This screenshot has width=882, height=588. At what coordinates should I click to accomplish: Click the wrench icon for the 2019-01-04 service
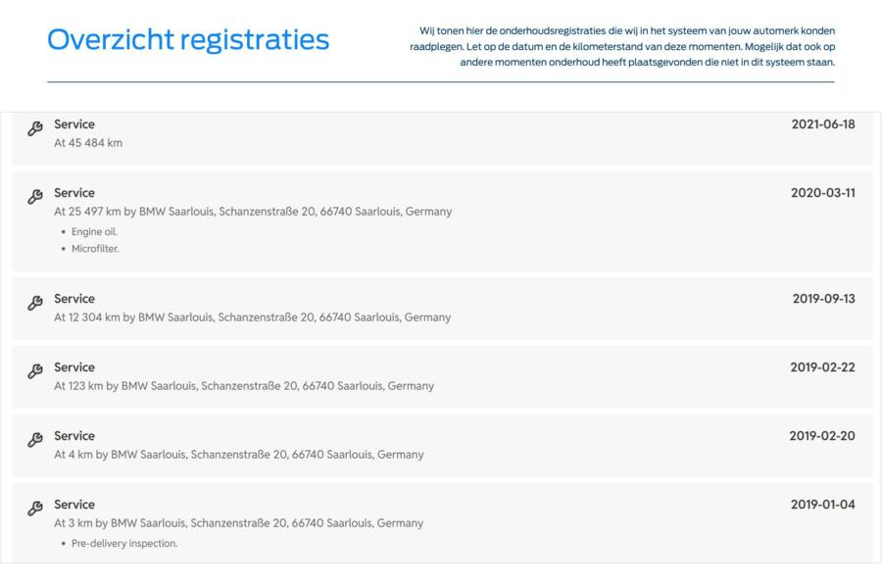[x=35, y=509]
